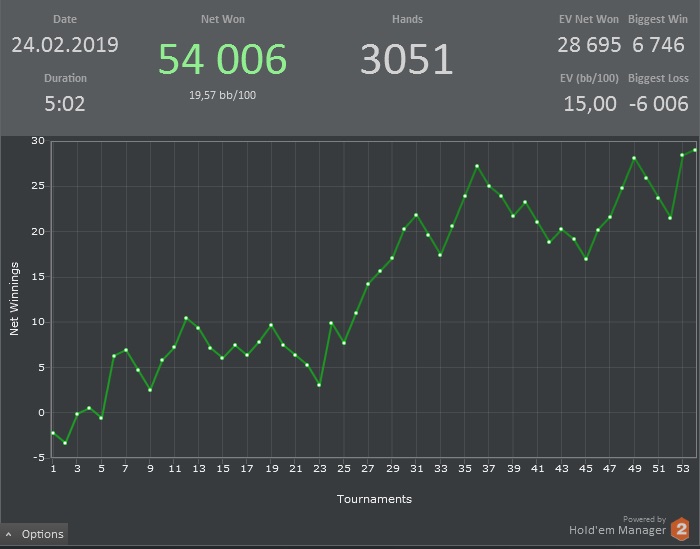
Task: Click the Biggest Loss value -6 006
Action: [658, 104]
